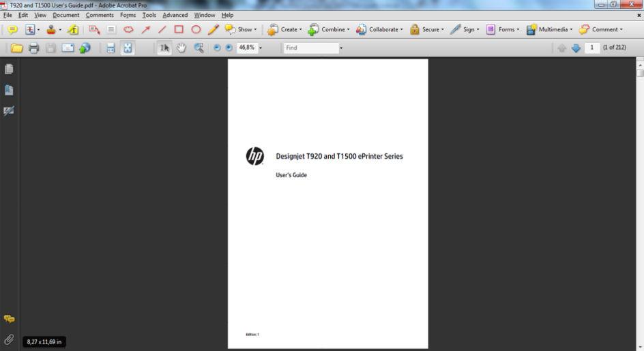
Task: Open the Text Edits dropdown arrow
Action: point(39,29)
